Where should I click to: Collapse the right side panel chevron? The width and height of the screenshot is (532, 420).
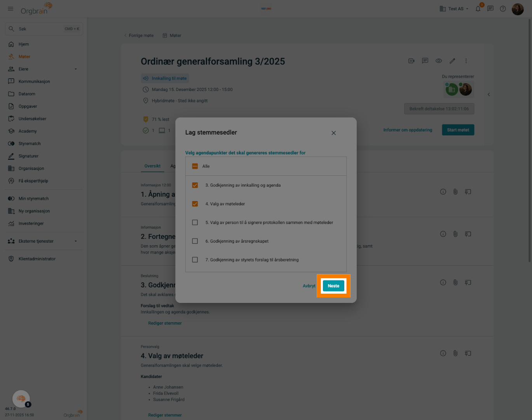[489, 94]
